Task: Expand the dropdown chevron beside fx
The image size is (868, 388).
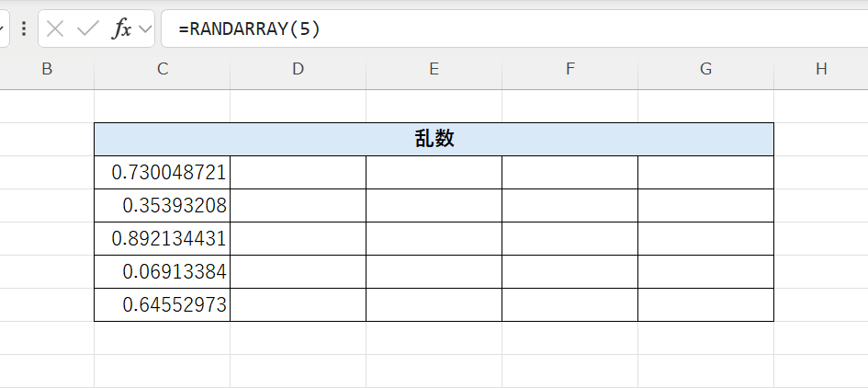Action: point(145,29)
